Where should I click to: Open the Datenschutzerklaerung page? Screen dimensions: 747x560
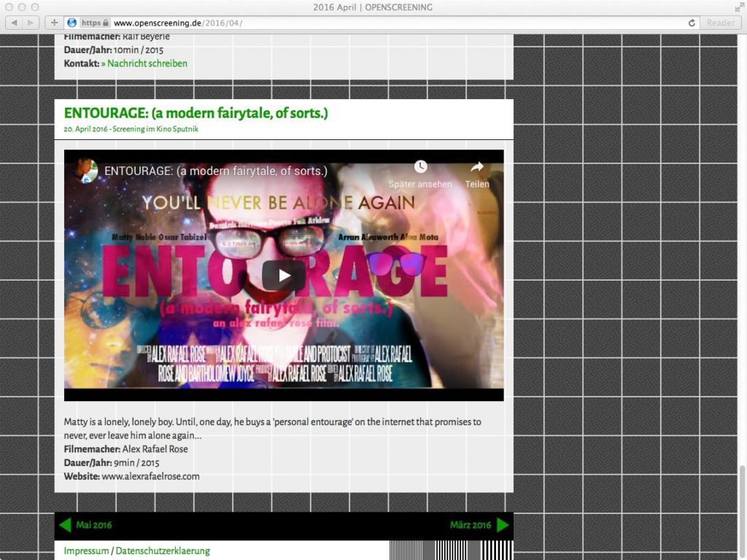click(x=163, y=551)
